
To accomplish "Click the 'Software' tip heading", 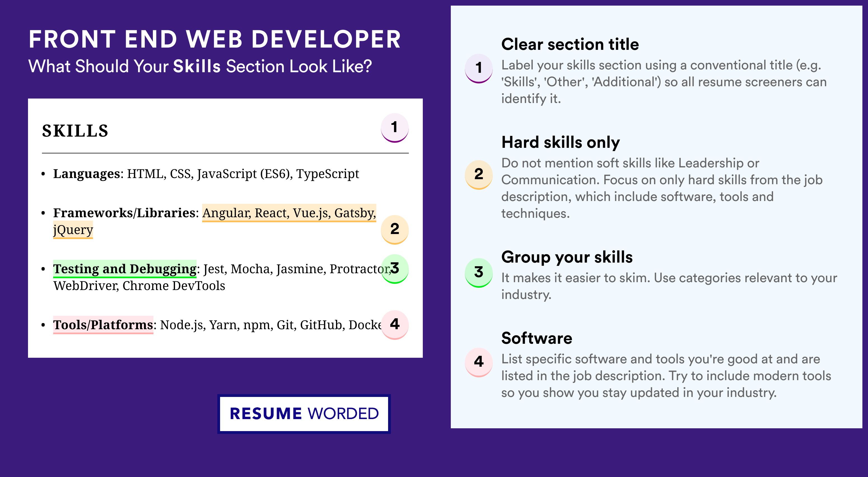I will coord(537,338).
